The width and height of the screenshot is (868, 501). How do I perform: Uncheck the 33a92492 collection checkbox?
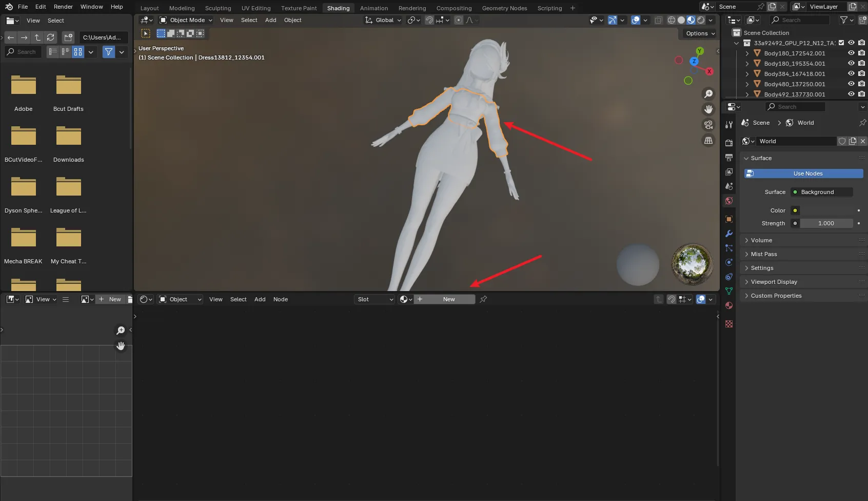[841, 43]
